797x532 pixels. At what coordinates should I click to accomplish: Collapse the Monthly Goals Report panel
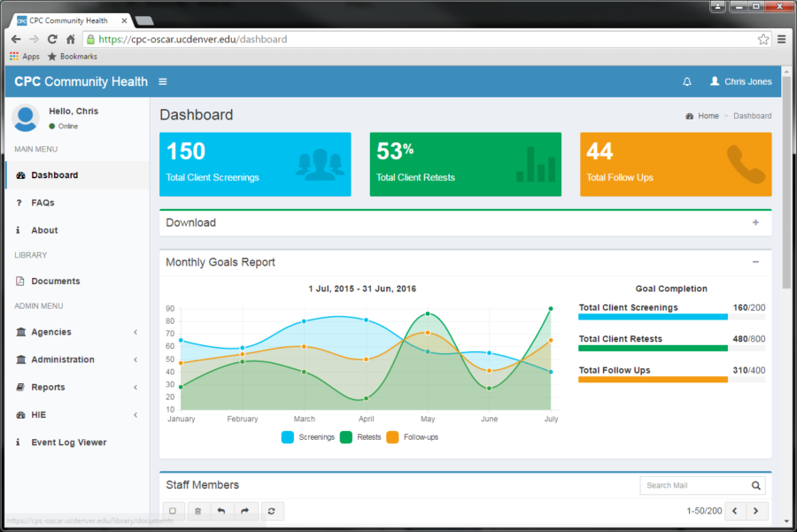tap(755, 262)
